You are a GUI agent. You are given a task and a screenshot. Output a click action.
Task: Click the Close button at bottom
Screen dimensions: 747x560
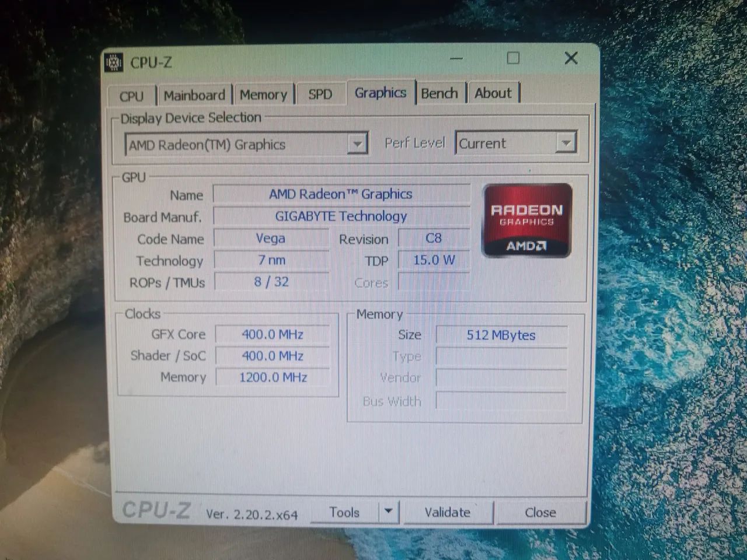pyautogui.click(x=540, y=512)
